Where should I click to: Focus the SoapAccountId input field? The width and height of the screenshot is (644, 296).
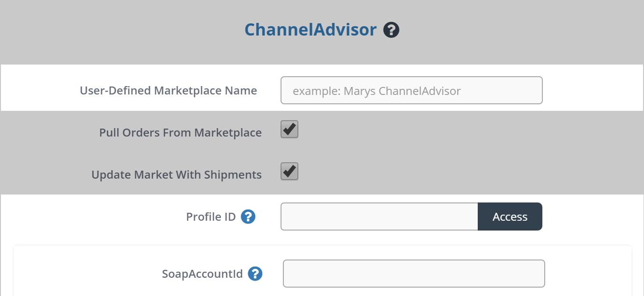(414, 274)
